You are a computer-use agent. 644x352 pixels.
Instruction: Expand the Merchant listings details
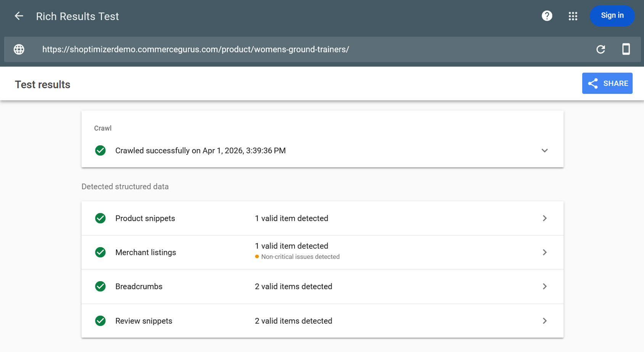click(x=545, y=252)
